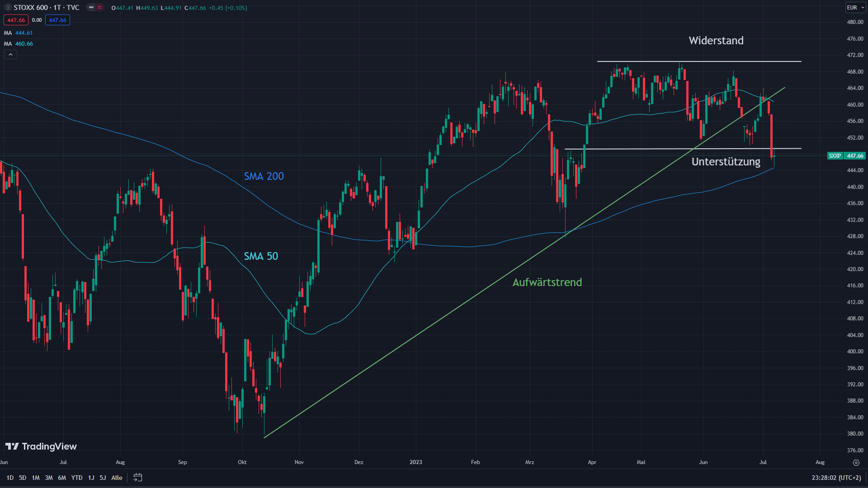Click the SXXP 447.66 price label

tap(846, 156)
